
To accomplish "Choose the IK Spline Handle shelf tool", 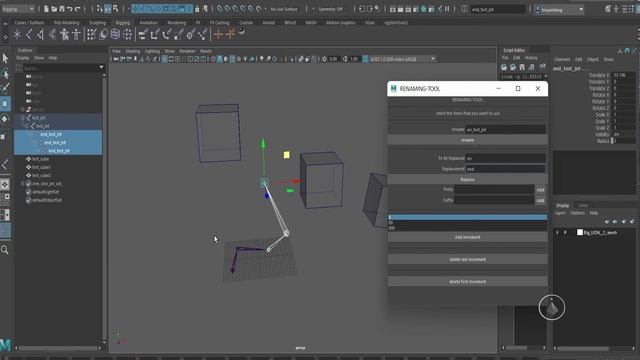I will [53, 35].
